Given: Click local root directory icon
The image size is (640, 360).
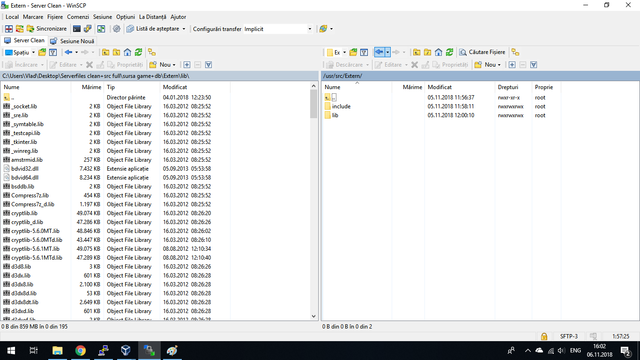Looking at the screenshot, I should coord(117,53).
